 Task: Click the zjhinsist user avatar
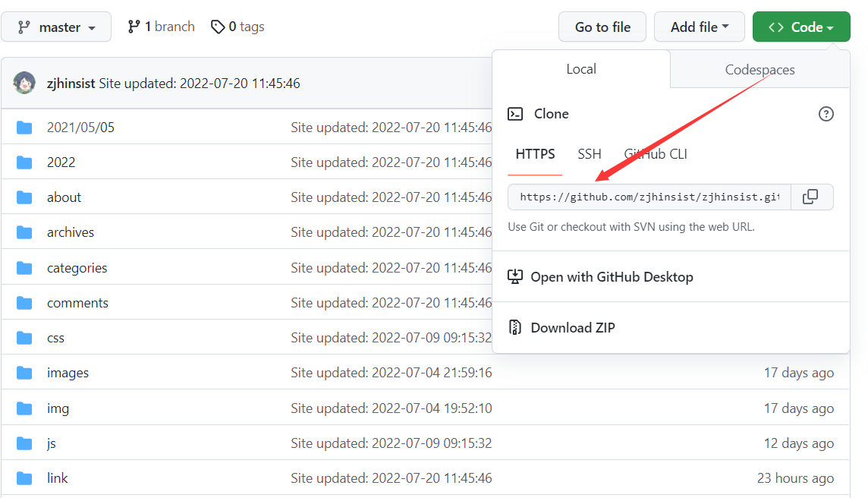coord(24,83)
